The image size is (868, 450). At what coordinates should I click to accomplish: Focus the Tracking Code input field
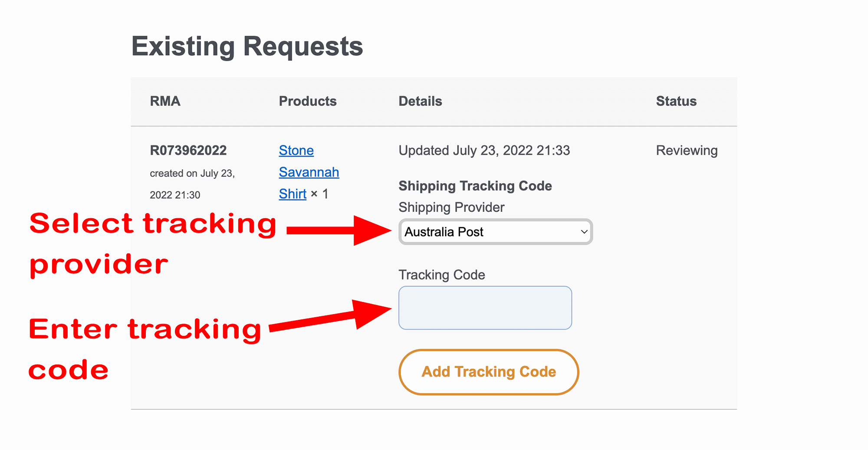[x=485, y=308]
